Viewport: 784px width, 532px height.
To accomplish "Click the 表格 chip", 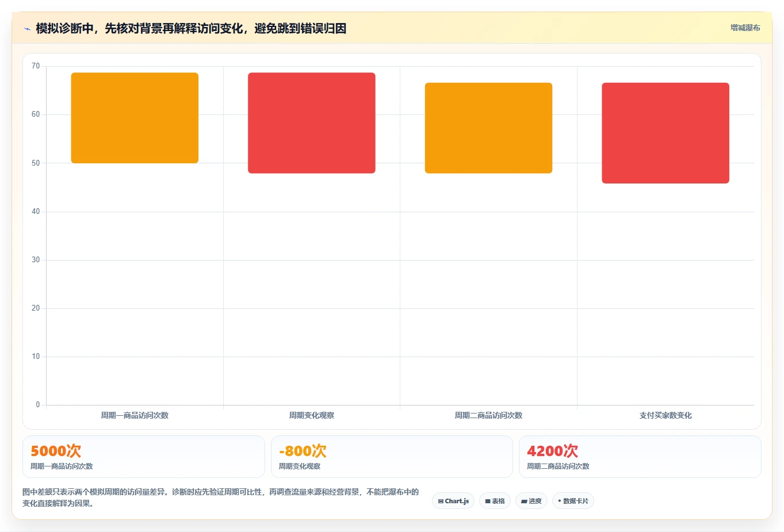I will pos(495,501).
